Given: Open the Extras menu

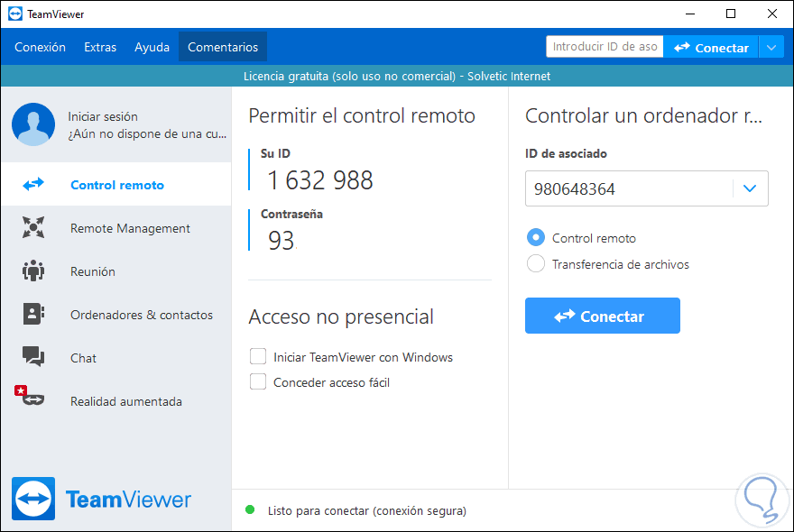Looking at the screenshot, I should (100, 47).
